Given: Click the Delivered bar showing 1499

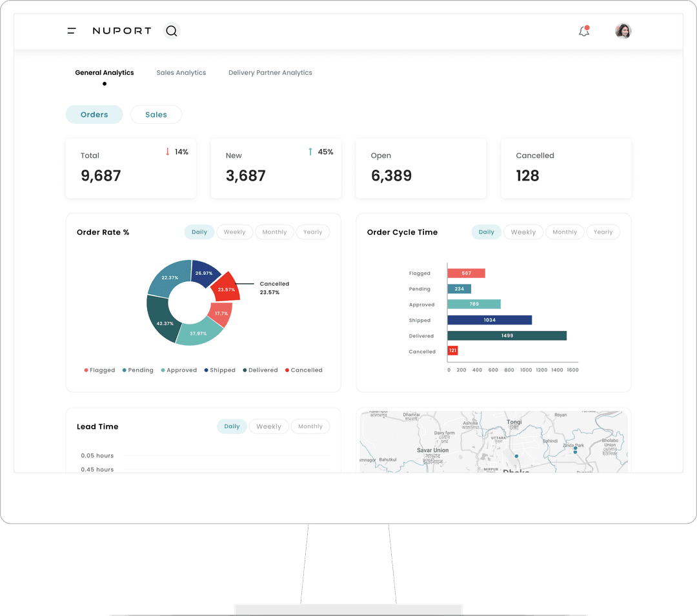Looking at the screenshot, I should point(507,335).
